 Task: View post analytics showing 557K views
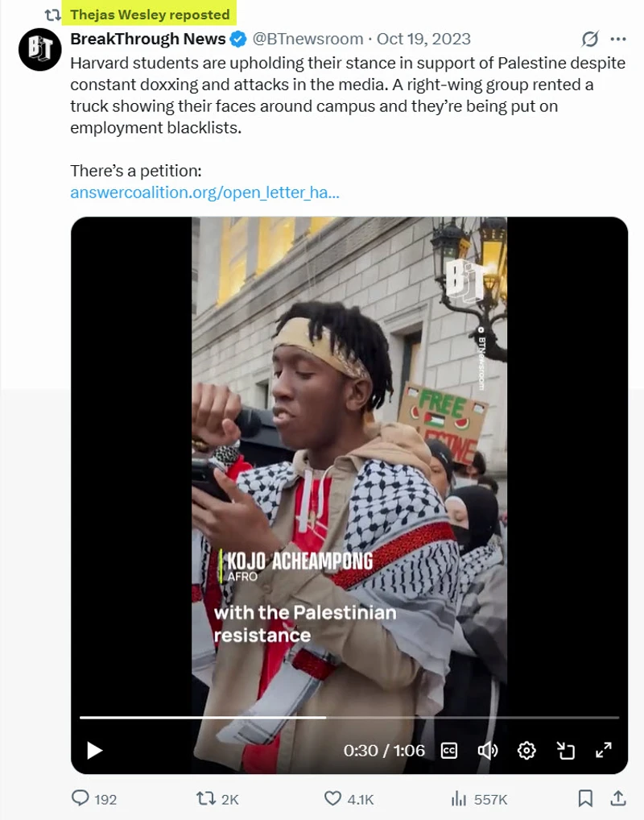pos(460,798)
